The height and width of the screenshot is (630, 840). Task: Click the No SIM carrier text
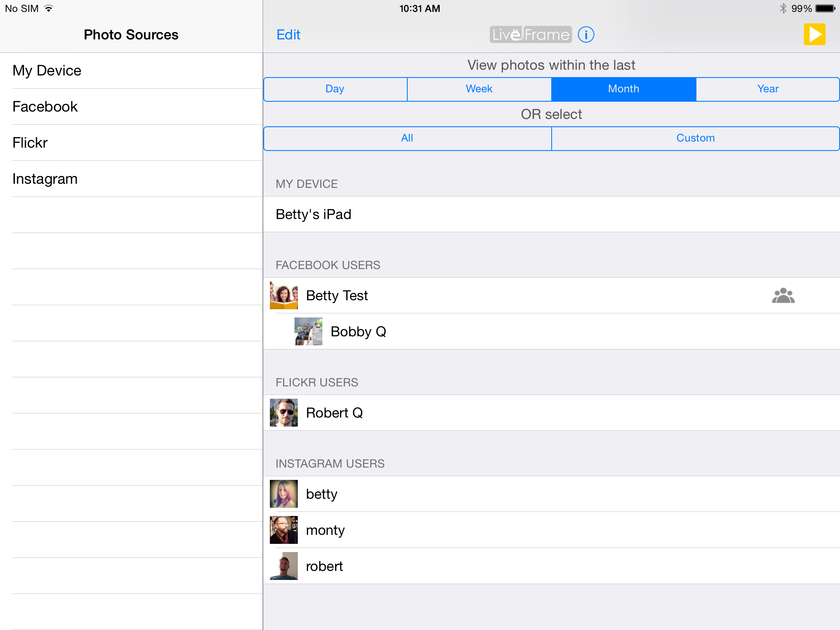click(x=22, y=8)
